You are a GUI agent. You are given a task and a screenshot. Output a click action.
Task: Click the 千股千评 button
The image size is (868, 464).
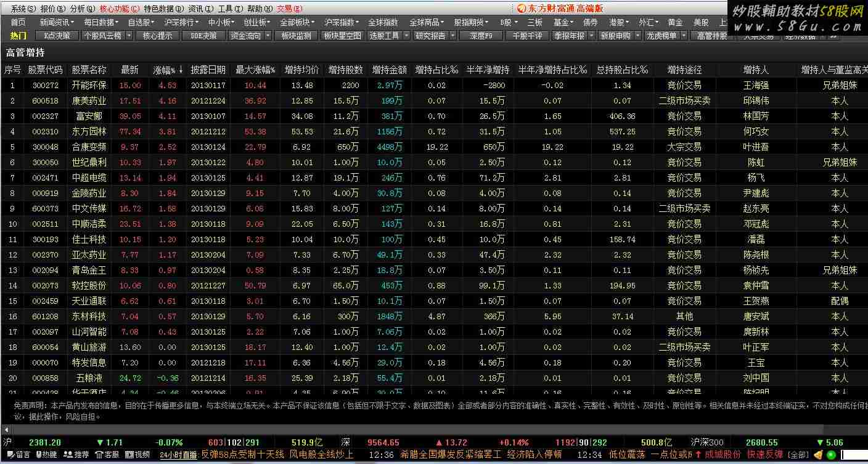(x=528, y=36)
